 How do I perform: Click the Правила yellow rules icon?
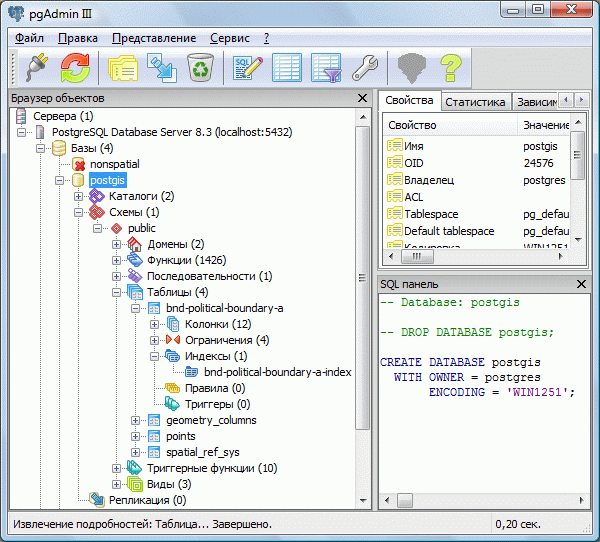tap(173, 388)
